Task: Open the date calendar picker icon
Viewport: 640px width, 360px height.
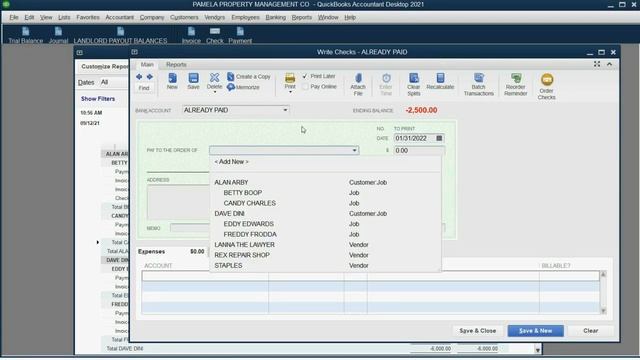Action: pyautogui.click(x=439, y=138)
